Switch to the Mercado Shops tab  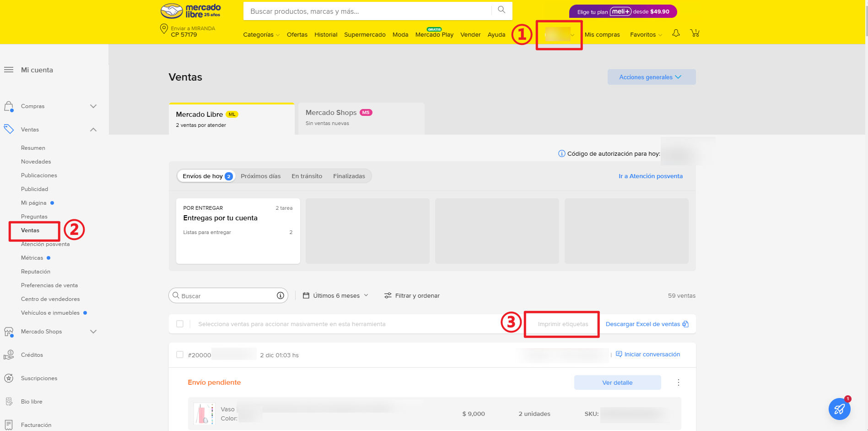361,119
